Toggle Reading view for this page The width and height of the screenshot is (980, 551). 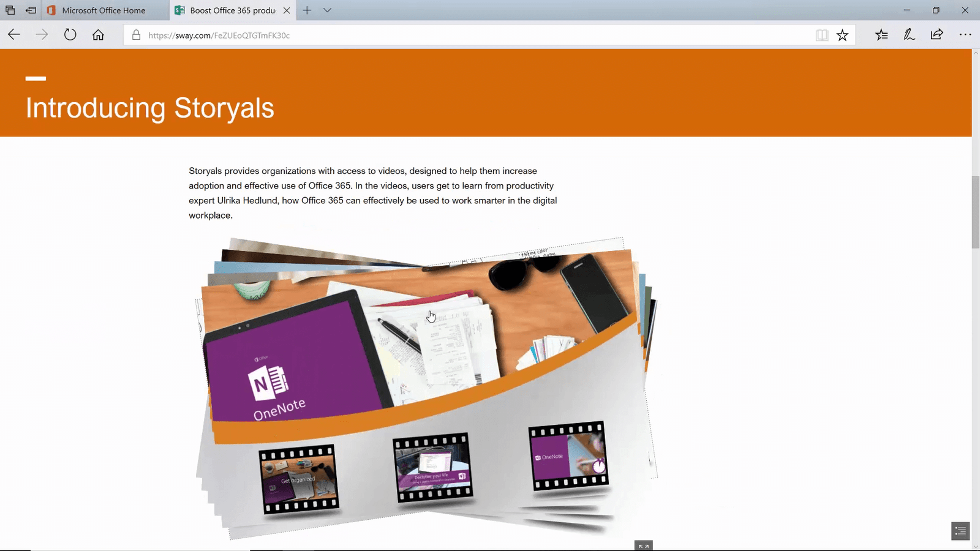pyautogui.click(x=821, y=35)
